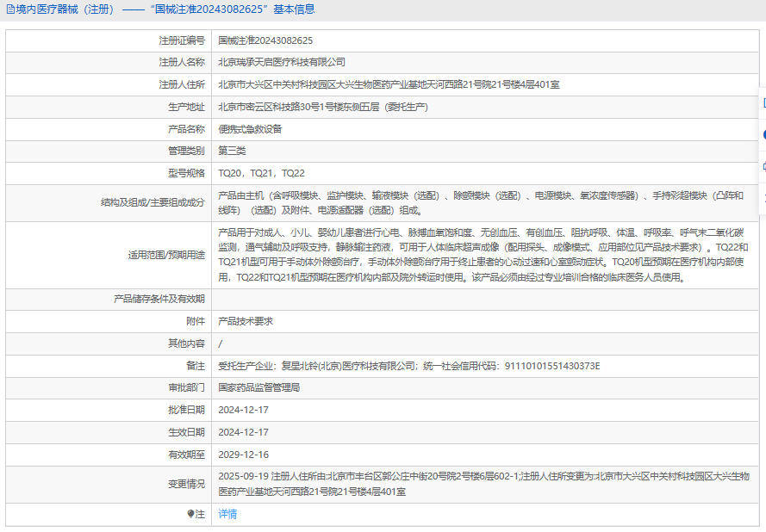Click the intended use text starting 产品用于对成人

pos(483,255)
